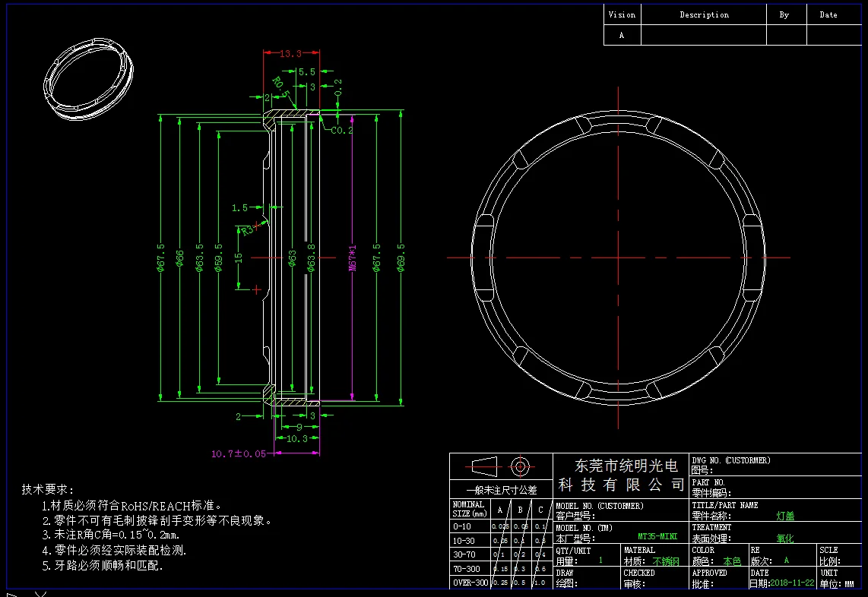Select the 2018-11-22 date value

[793, 583]
